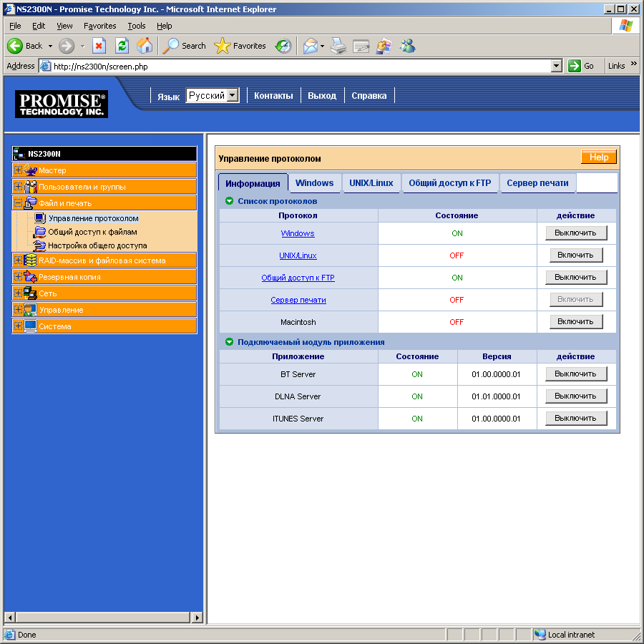This screenshot has height=644, width=644.
Task: Click the Общий доступ к файлам folder icon
Action: tap(40, 232)
